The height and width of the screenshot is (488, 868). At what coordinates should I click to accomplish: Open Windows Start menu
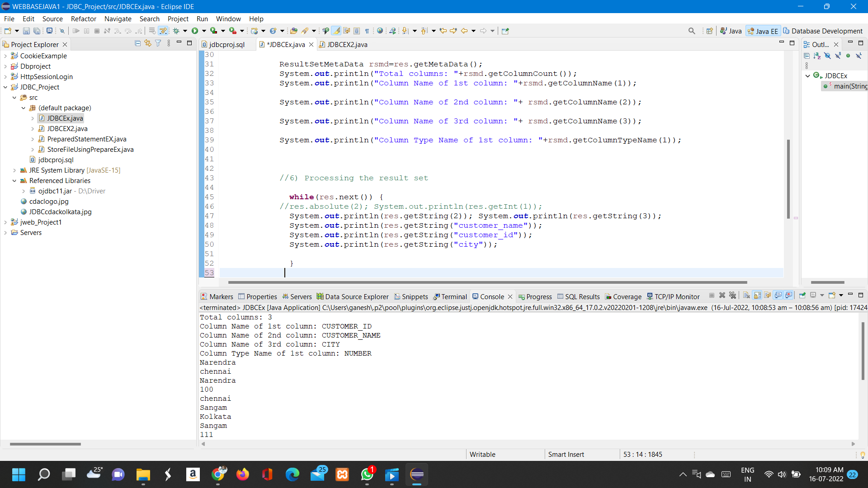(x=19, y=474)
